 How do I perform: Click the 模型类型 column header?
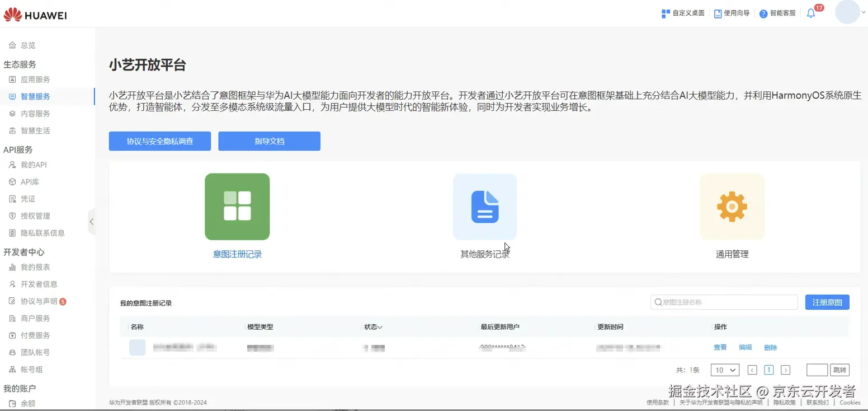(260, 327)
